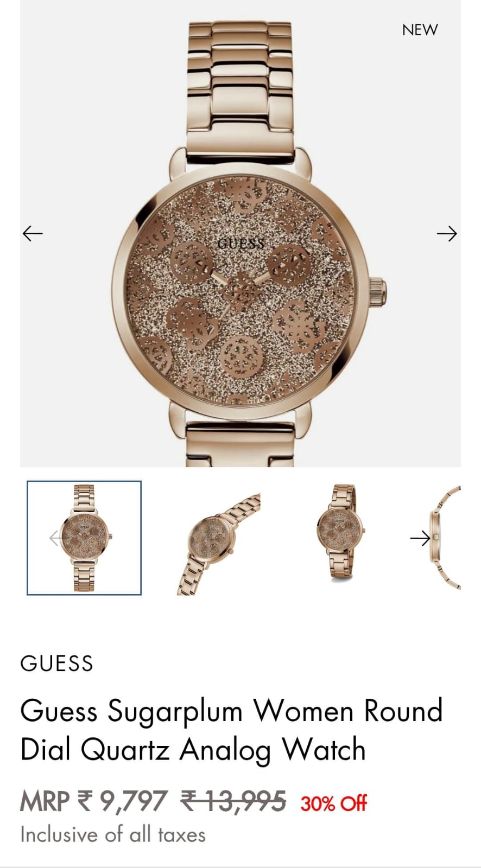Click the Guess Sugarplum product title
The height and width of the screenshot is (868, 481).
click(232, 730)
